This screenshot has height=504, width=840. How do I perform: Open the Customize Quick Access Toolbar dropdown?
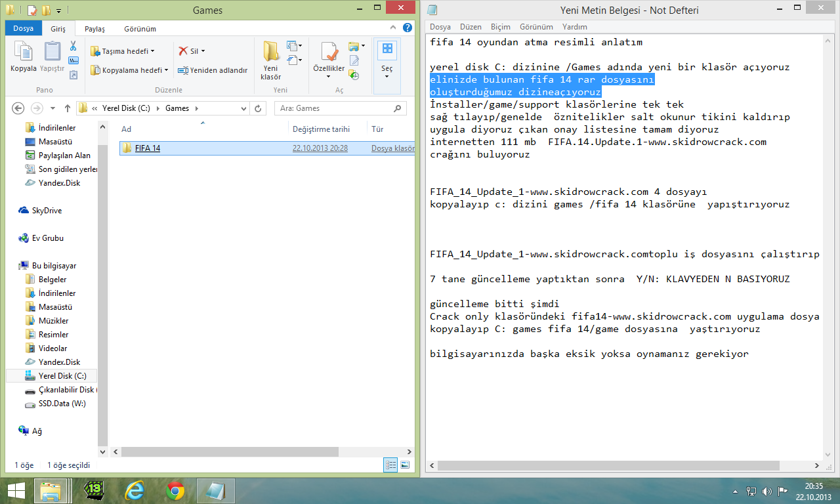[58, 10]
